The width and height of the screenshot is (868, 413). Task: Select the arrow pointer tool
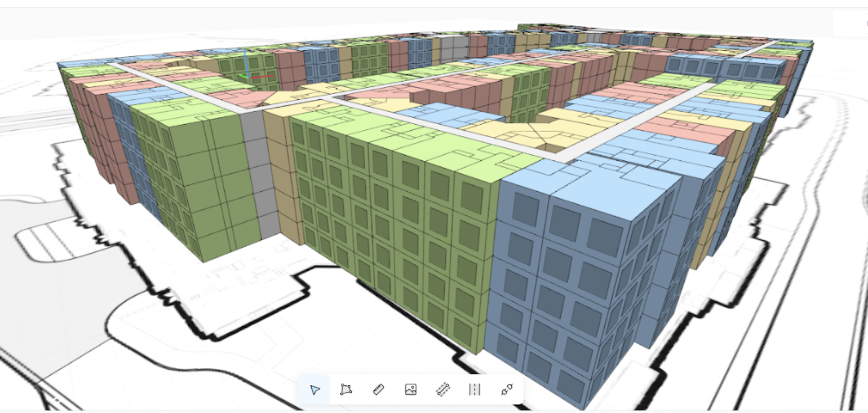315,389
